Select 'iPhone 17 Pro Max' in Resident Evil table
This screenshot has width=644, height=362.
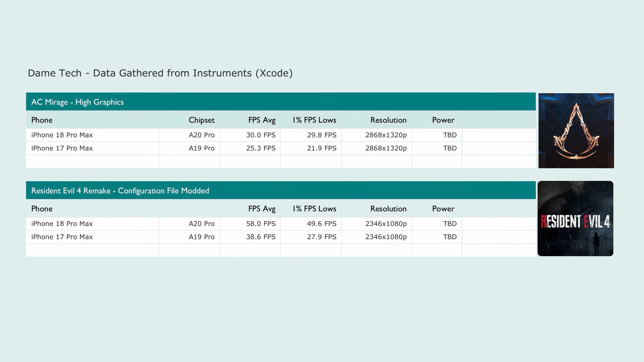[62, 237]
